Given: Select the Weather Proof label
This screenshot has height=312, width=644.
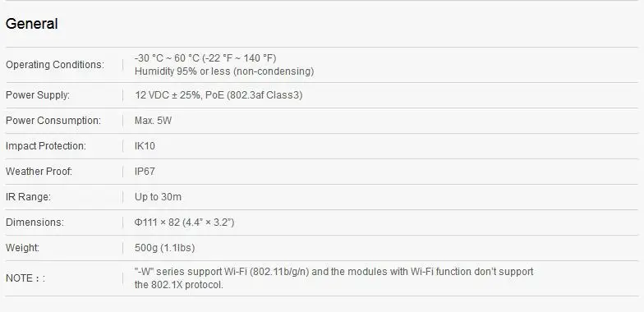Looking at the screenshot, I should coord(39,172).
